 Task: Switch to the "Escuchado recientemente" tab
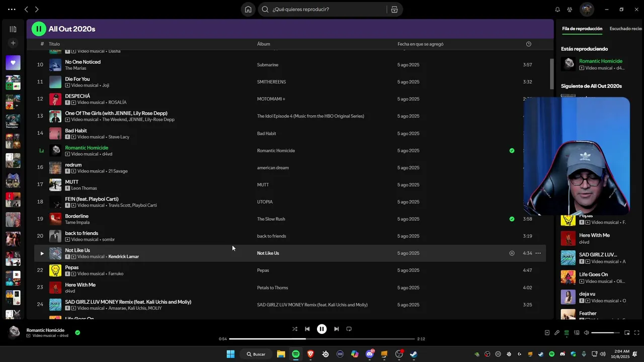(x=626, y=29)
